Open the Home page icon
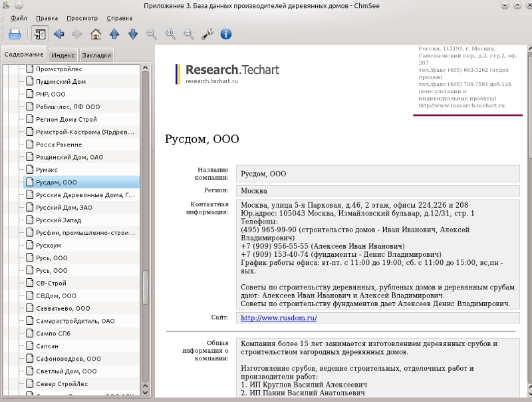This screenshot has width=532, height=402. click(96, 34)
